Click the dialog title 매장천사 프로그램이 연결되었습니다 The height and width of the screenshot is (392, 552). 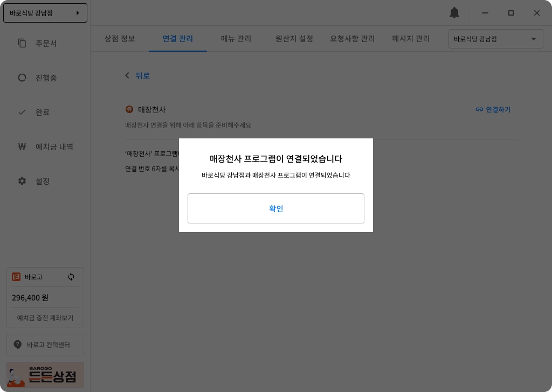275,158
